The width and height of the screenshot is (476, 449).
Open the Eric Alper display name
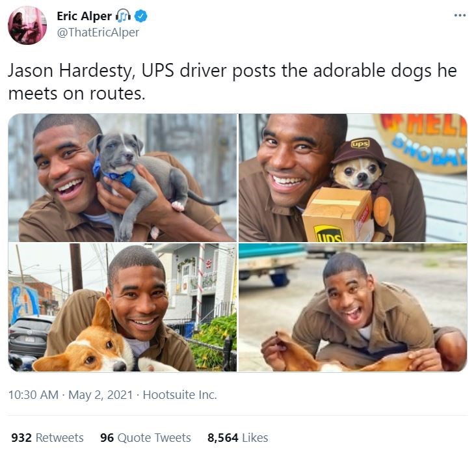pyautogui.click(x=84, y=16)
